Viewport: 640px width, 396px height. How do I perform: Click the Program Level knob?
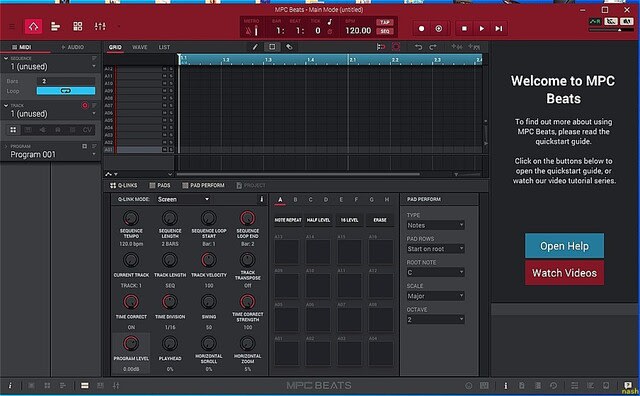tap(131, 344)
